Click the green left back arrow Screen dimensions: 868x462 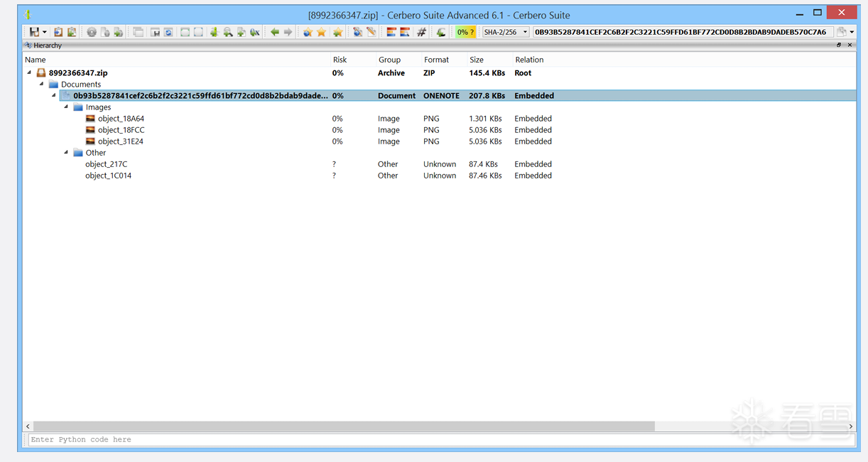pyautogui.click(x=274, y=32)
